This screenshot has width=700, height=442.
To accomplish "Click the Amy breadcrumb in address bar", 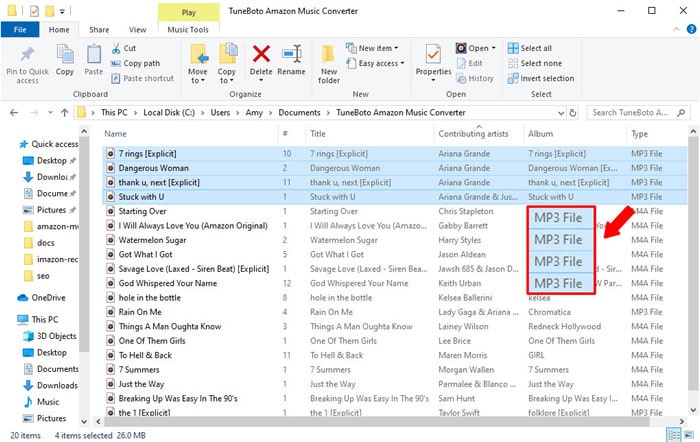I will coord(254,113).
